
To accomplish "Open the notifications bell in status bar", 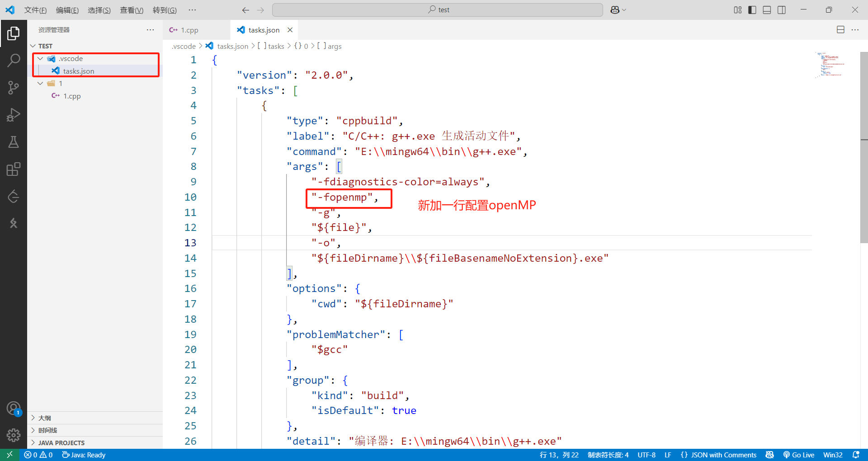I will 856,455.
